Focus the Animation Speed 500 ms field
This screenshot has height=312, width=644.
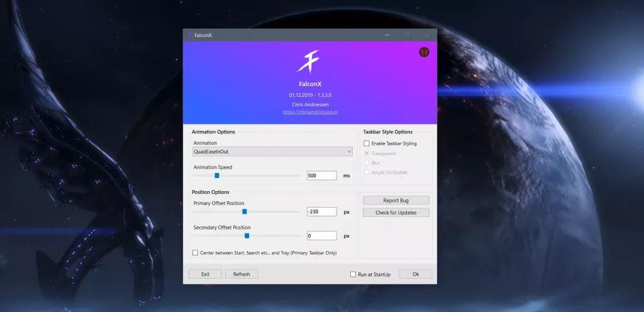pos(321,175)
